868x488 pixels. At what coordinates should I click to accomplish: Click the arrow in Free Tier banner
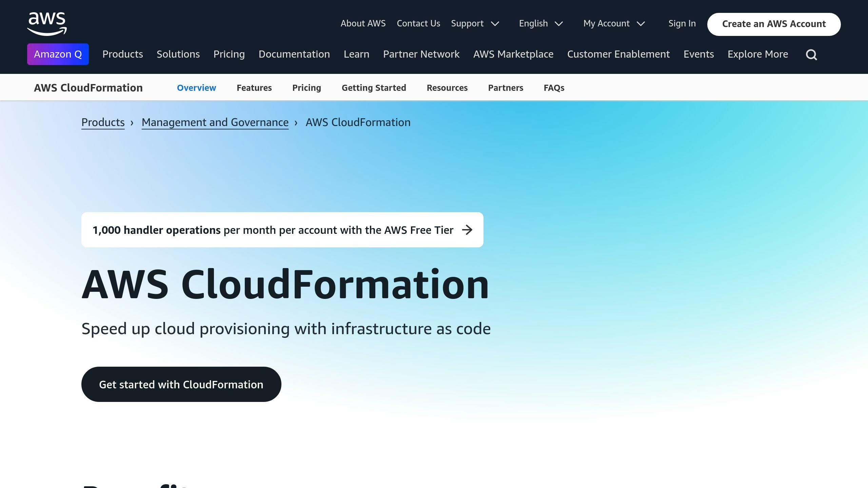tap(467, 230)
